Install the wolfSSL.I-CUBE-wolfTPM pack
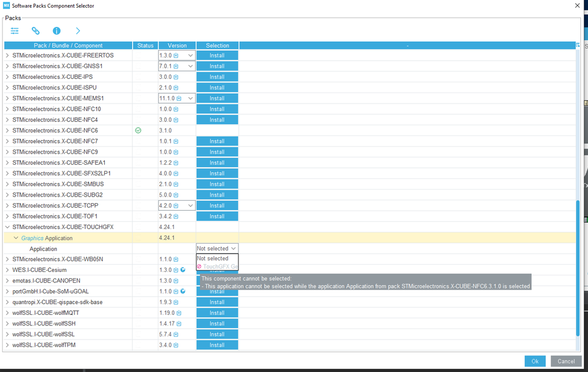Viewport: 588px width, 372px height. 217,345
